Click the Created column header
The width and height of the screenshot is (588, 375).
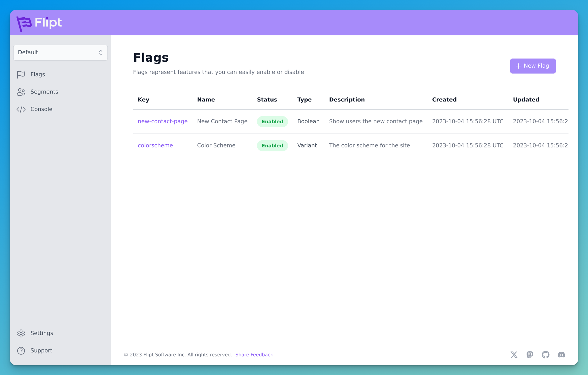[x=444, y=100]
